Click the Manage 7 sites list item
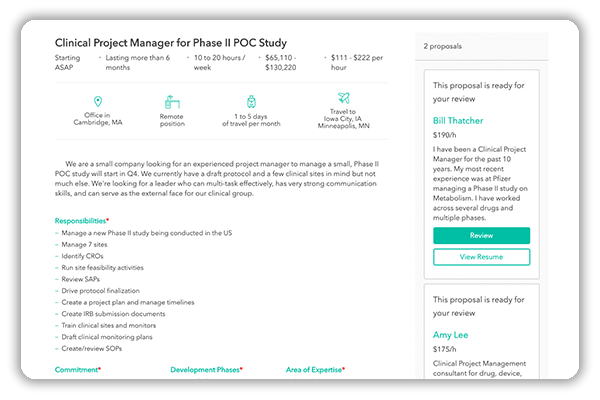The height and width of the screenshot is (400, 600). tap(84, 245)
